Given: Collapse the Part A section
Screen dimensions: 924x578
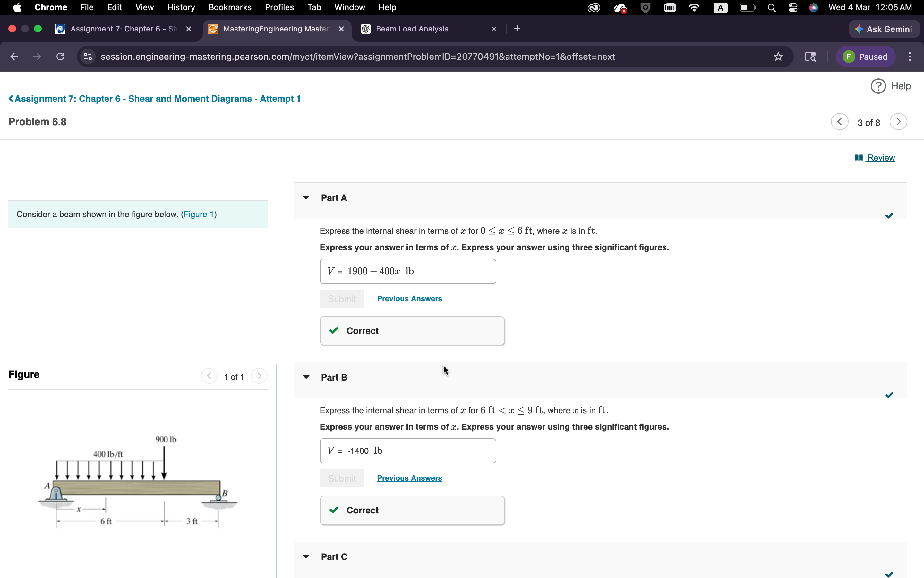Looking at the screenshot, I should click(306, 197).
